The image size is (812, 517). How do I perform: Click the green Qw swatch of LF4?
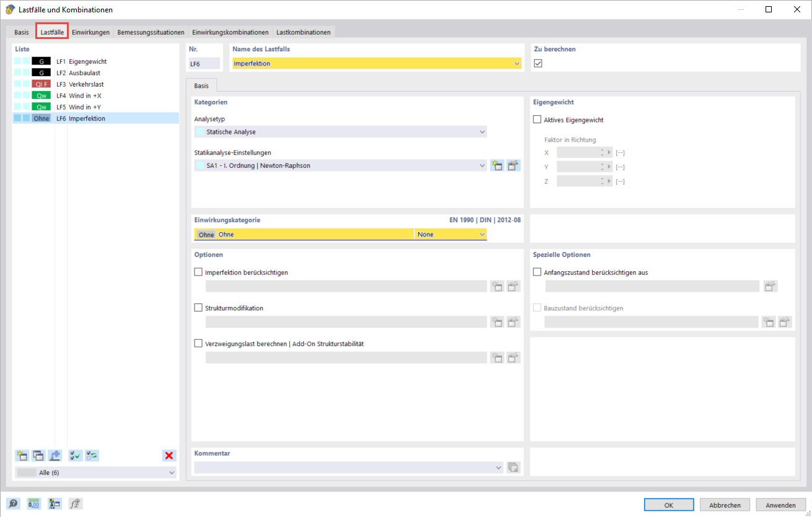click(41, 95)
